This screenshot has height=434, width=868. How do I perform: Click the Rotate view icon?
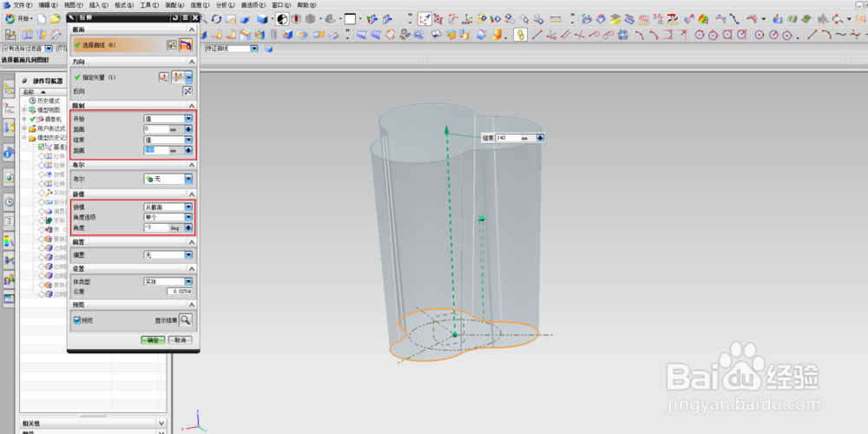(217, 19)
